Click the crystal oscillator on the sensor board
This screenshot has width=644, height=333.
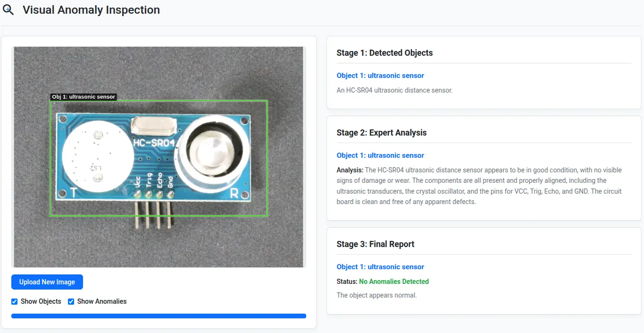pyautogui.click(x=154, y=125)
